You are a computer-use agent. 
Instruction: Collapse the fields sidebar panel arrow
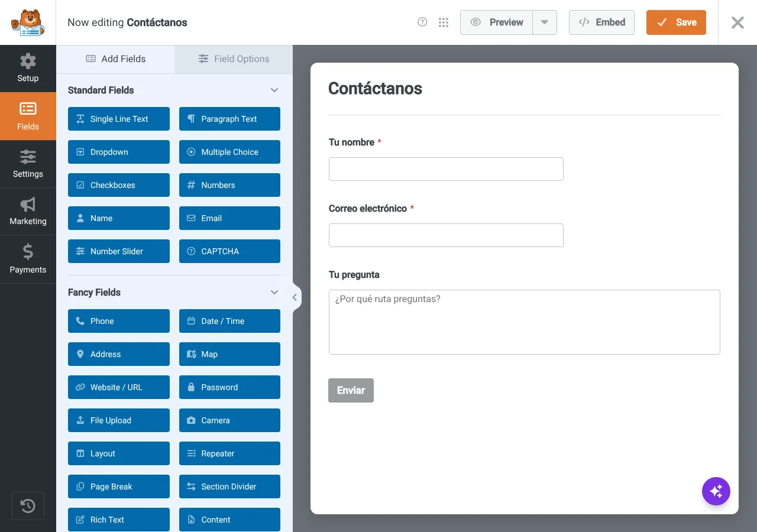coord(295,297)
